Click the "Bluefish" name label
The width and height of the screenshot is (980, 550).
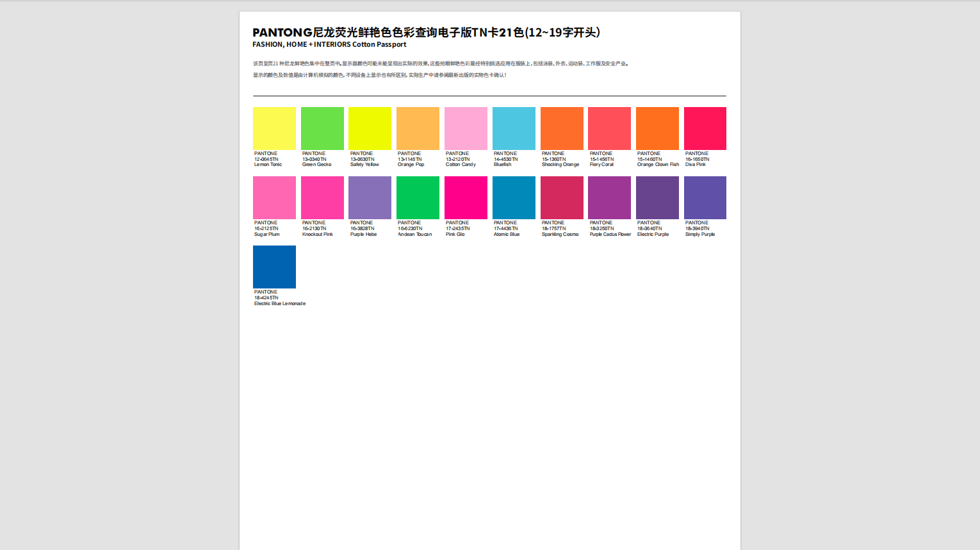(502, 165)
